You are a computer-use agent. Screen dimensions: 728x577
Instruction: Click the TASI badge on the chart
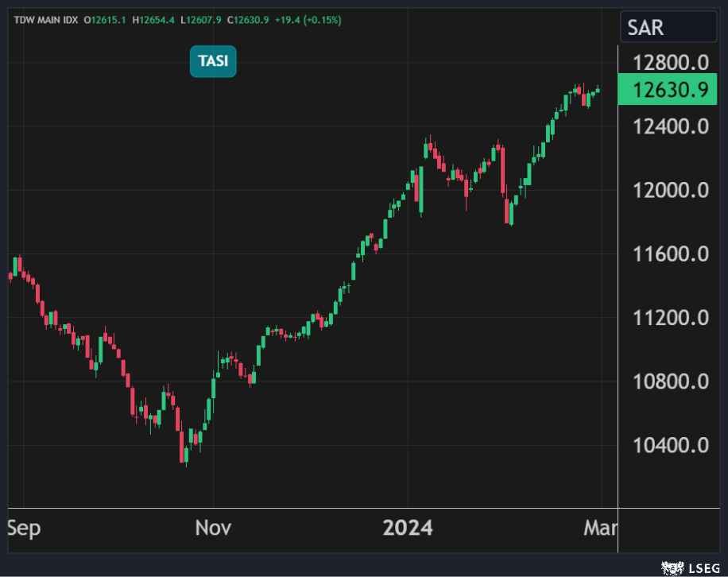click(x=213, y=62)
